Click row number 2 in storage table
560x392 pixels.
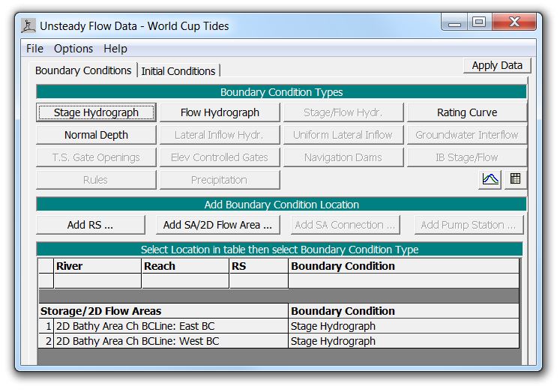tap(46, 341)
